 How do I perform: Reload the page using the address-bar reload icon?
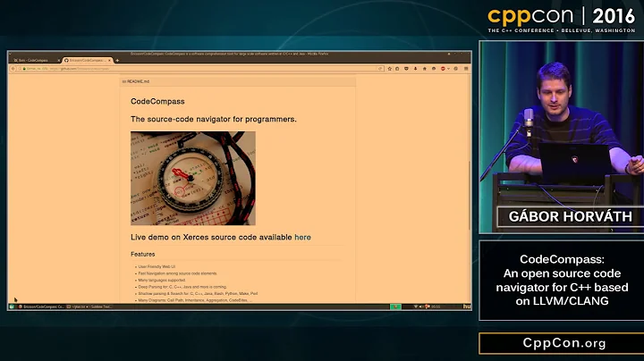380,69
